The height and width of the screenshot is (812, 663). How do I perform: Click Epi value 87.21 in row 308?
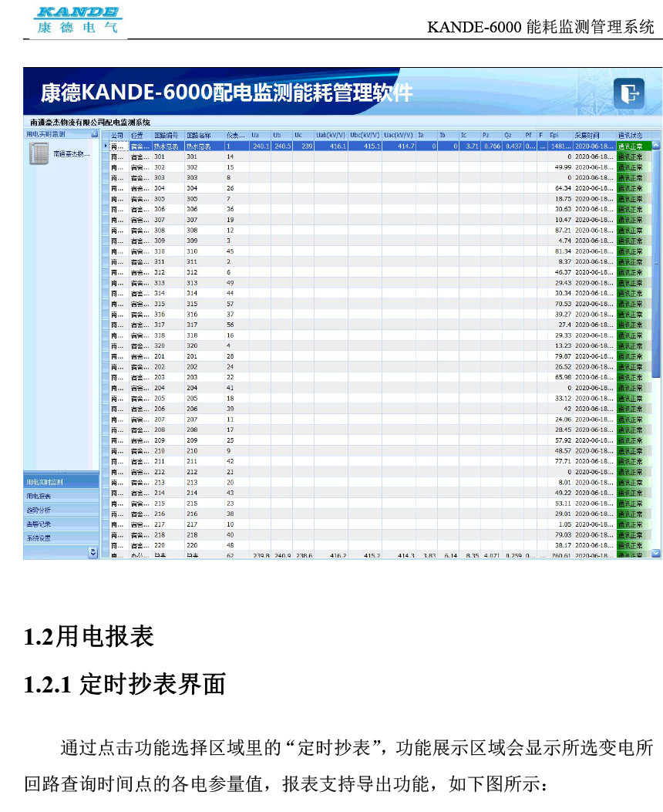pos(563,230)
